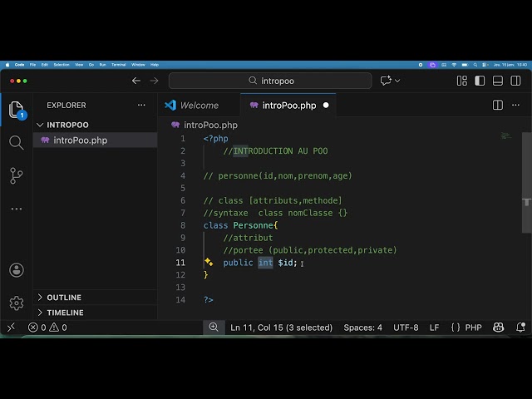Screen dimensions: 532x399
Task: Click the '//INTRODUCTION AU POO' comment
Action: pos(275,150)
